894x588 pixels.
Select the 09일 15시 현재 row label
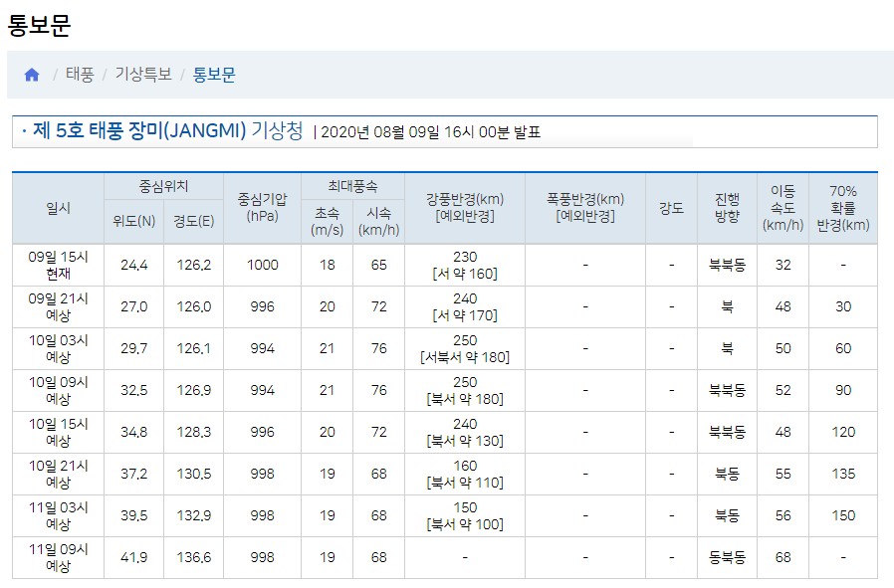[58, 265]
